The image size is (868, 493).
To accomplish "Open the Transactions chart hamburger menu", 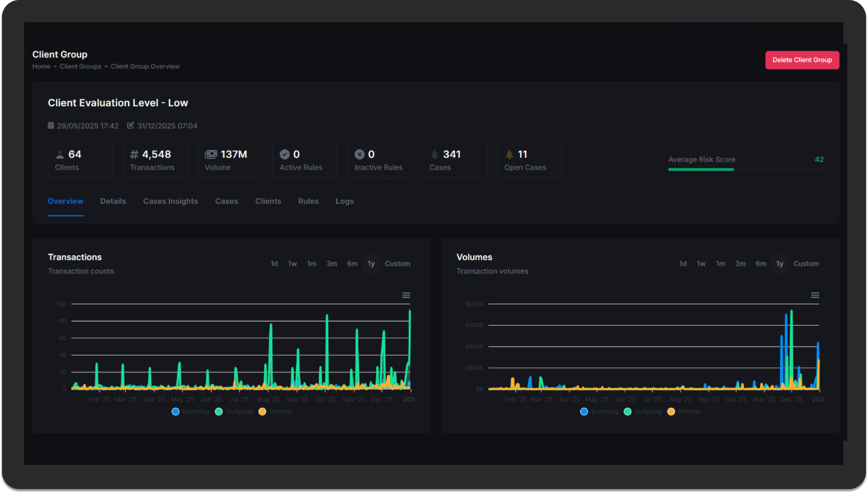I will point(406,295).
